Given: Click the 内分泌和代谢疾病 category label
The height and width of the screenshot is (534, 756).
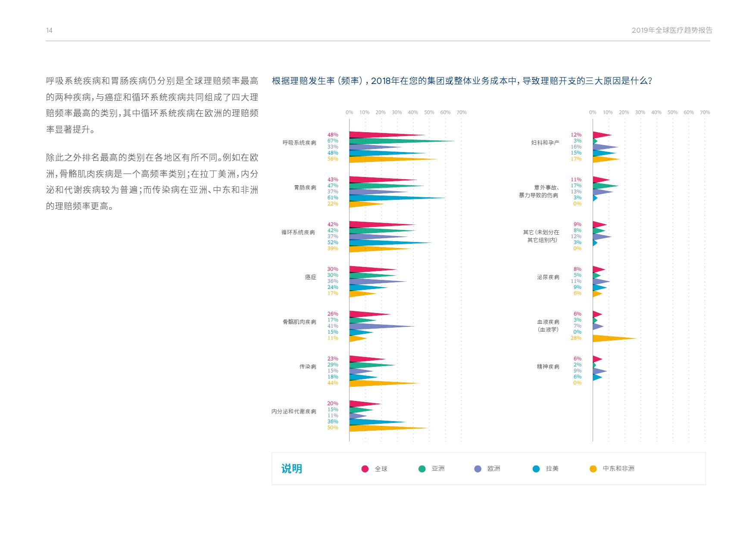Looking at the screenshot, I should (294, 412).
